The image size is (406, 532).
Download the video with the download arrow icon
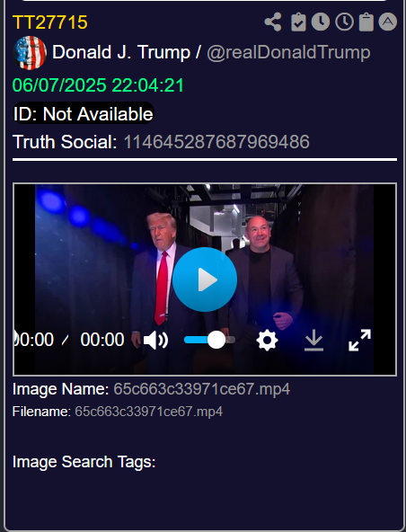(313, 340)
